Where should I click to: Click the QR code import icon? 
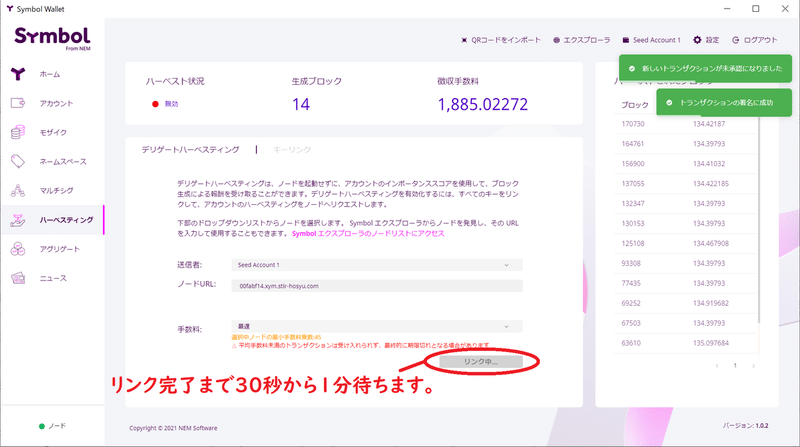tap(464, 40)
